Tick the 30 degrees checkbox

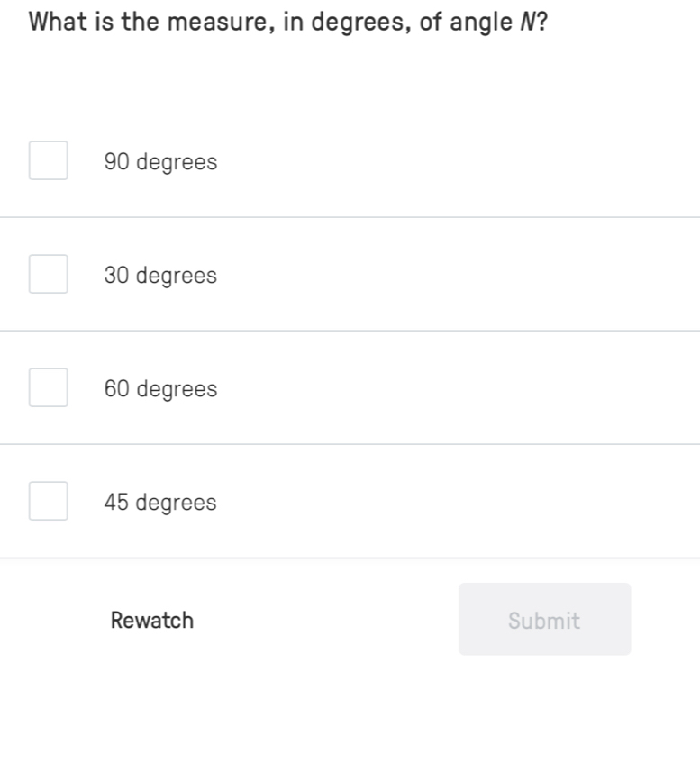[x=48, y=275]
